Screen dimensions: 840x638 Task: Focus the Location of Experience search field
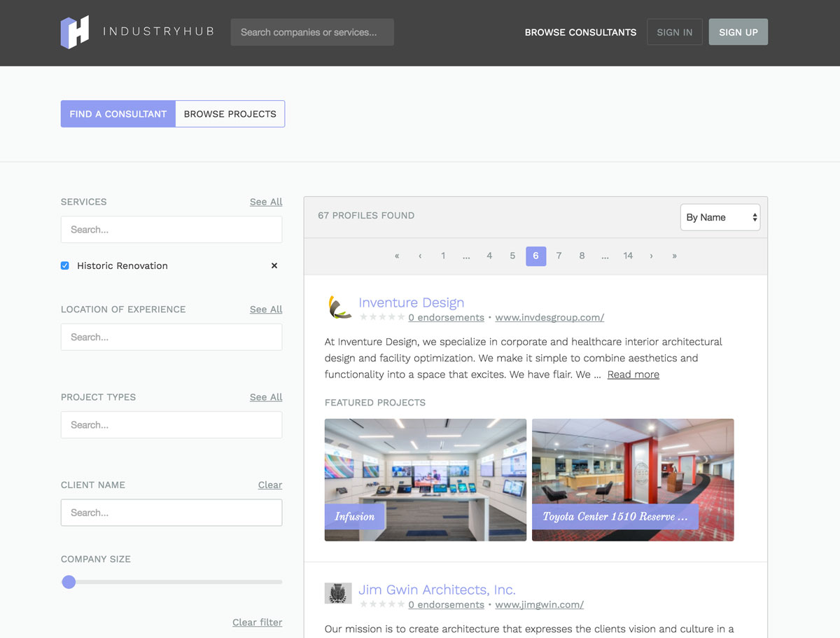click(x=171, y=337)
